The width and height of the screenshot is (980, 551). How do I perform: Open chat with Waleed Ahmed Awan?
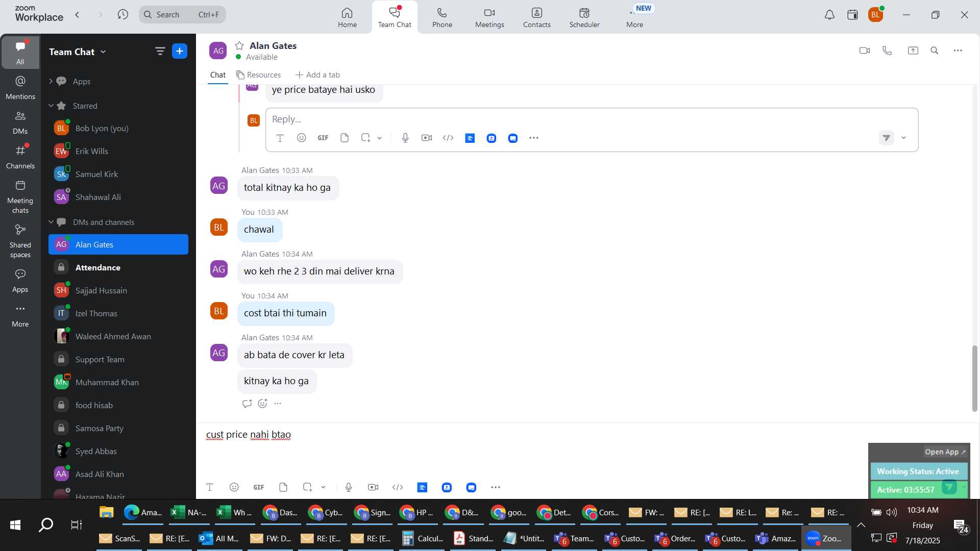118,336
